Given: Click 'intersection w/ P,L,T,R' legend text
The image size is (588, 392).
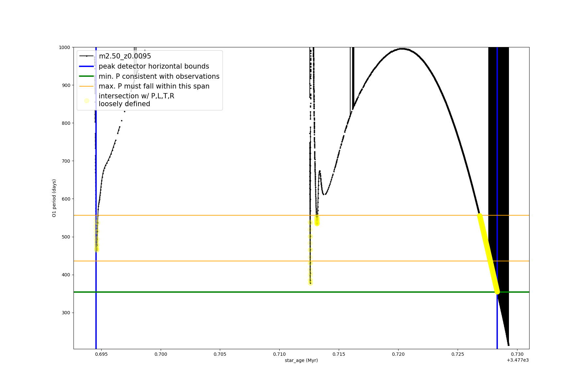Looking at the screenshot, I should point(136,96).
